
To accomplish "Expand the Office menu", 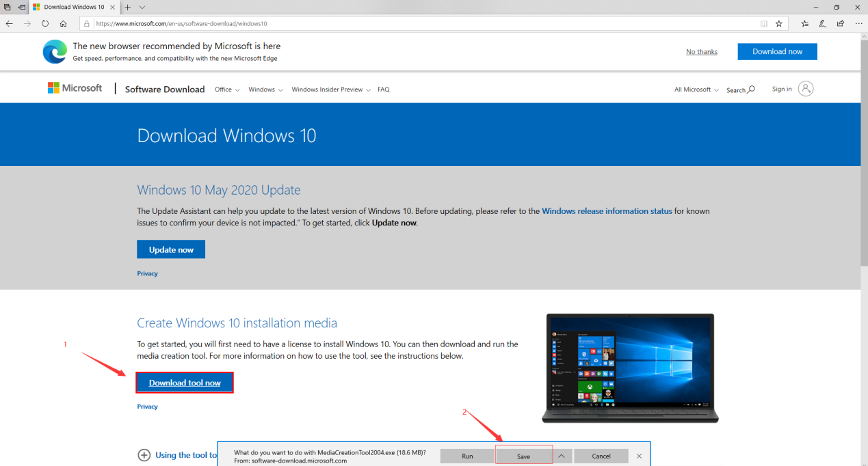I will [227, 90].
